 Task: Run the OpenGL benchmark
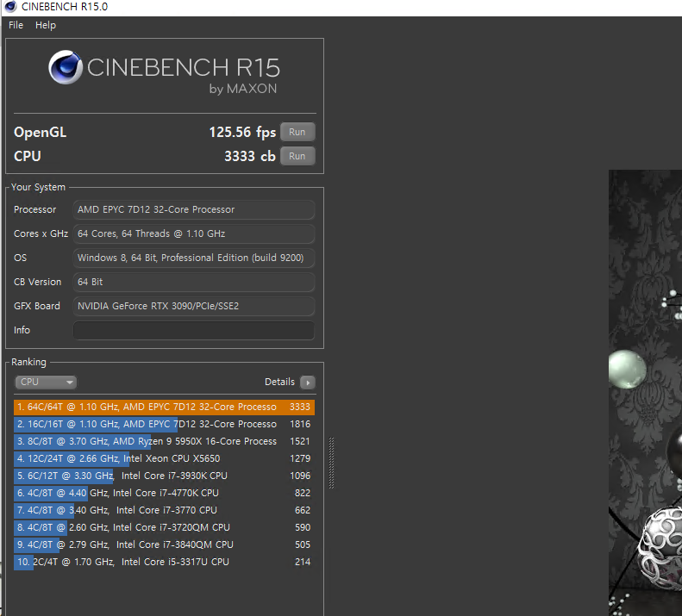tap(297, 132)
